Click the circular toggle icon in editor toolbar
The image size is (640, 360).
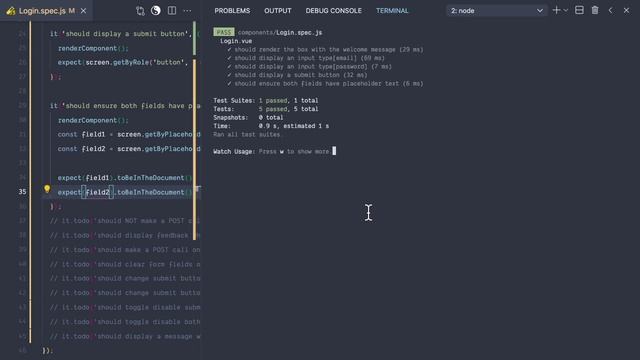(156, 11)
